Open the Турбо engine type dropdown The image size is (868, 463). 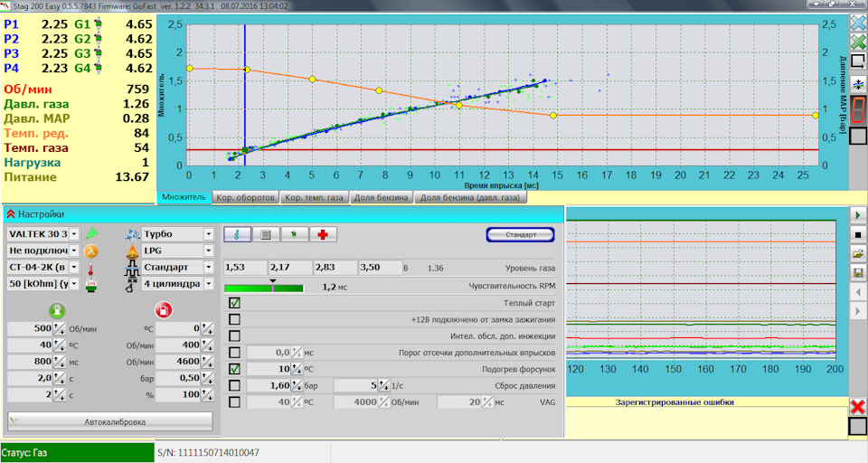coord(208,234)
